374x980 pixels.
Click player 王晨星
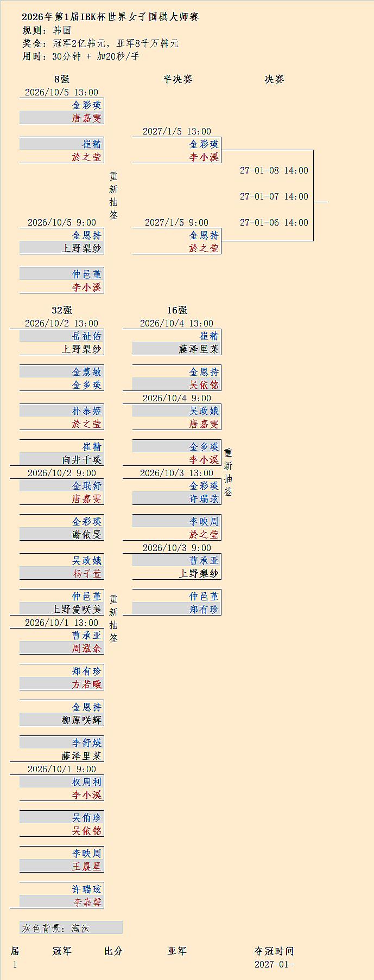[87, 867]
